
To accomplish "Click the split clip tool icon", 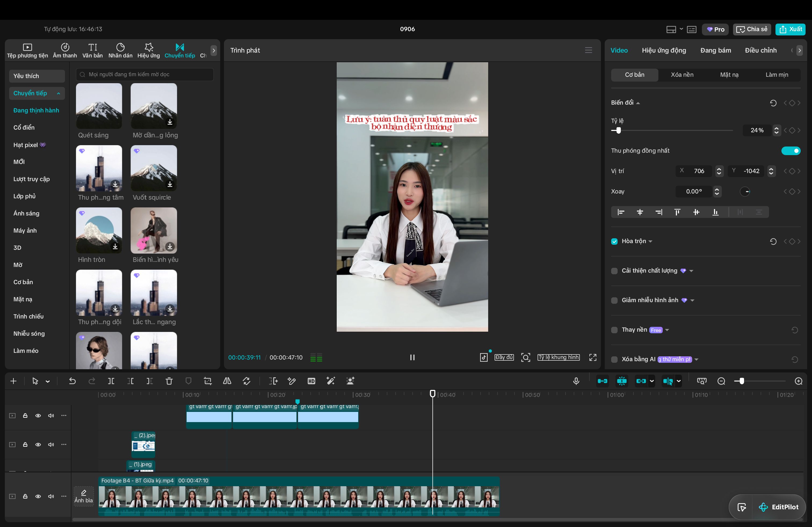I will click(x=111, y=381).
